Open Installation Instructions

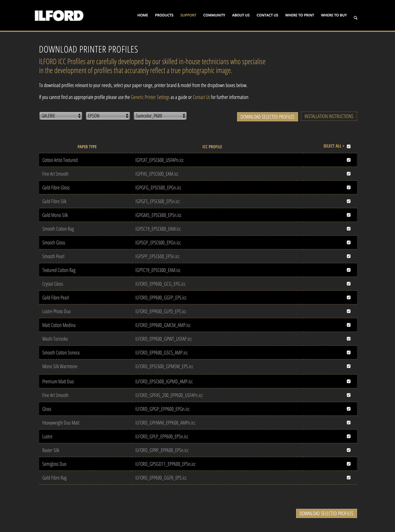[329, 116]
